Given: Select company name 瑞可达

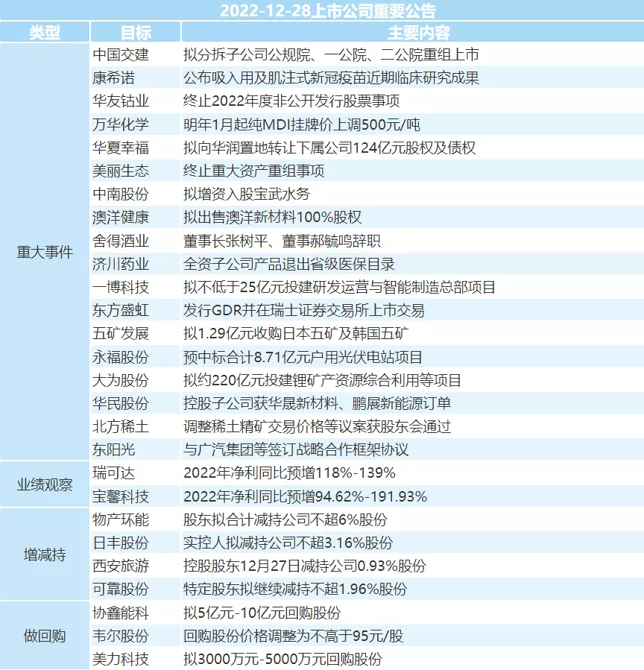Looking at the screenshot, I should [x=114, y=473].
